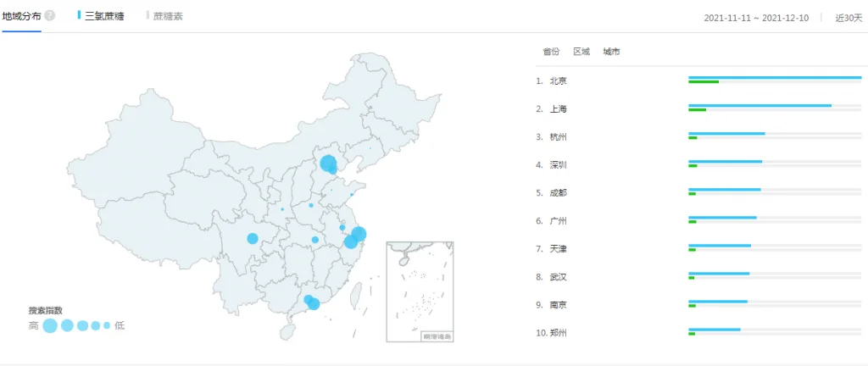Select 北京 in the ranking list
Screen dimensions: 868x366
tap(558, 80)
